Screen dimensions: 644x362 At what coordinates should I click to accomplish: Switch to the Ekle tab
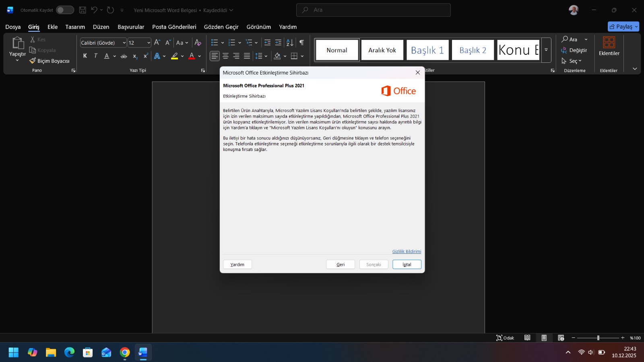(x=53, y=27)
